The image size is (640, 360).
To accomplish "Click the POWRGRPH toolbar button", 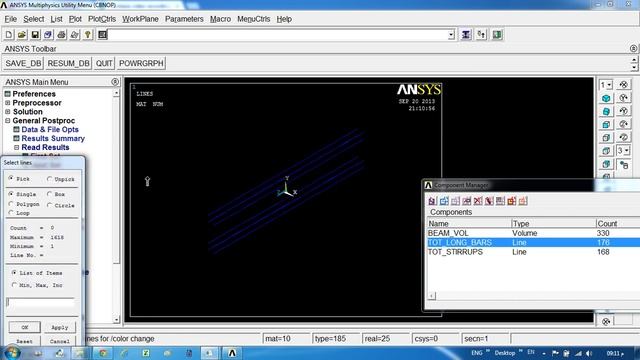I will coord(141,63).
